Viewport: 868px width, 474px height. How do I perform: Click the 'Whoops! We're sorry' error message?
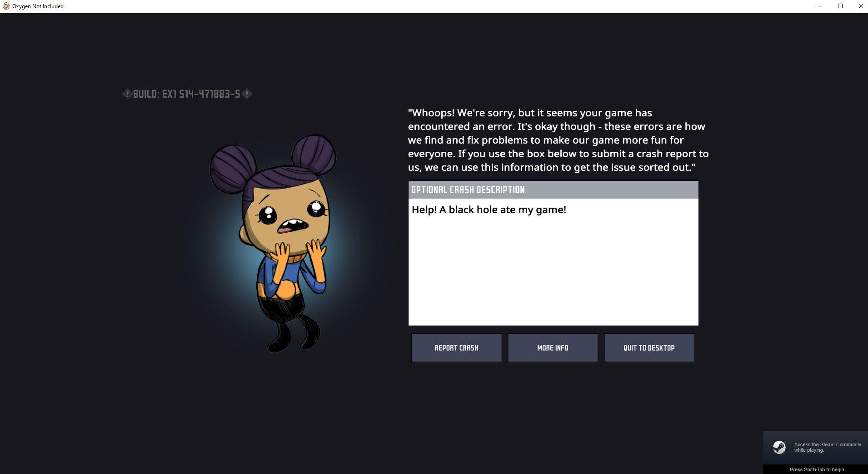(x=559, y=140)
